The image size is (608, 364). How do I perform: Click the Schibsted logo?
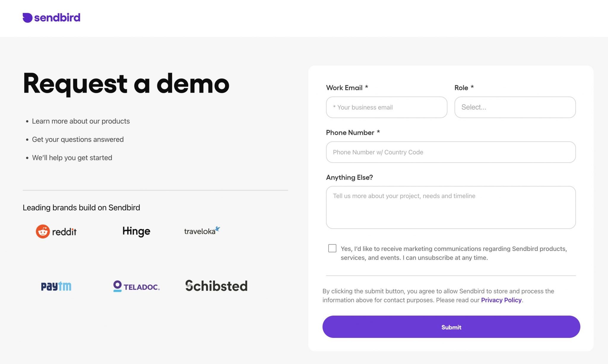click(x=216, y=286)
